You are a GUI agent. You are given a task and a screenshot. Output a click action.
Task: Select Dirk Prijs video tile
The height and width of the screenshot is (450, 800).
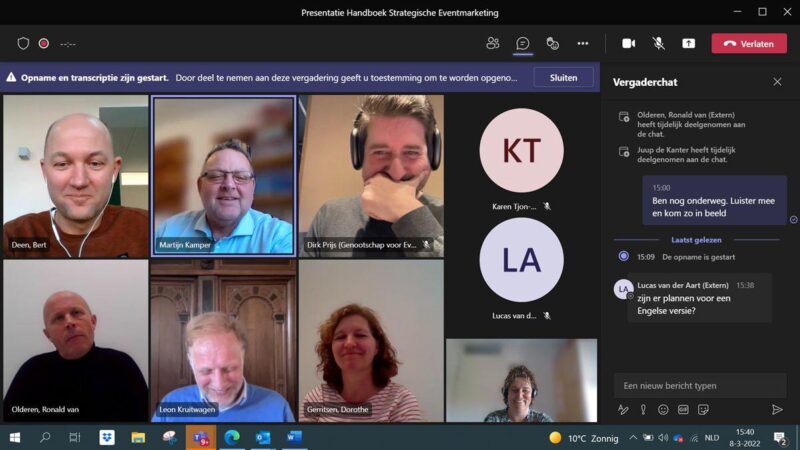(x=371, y=176)
